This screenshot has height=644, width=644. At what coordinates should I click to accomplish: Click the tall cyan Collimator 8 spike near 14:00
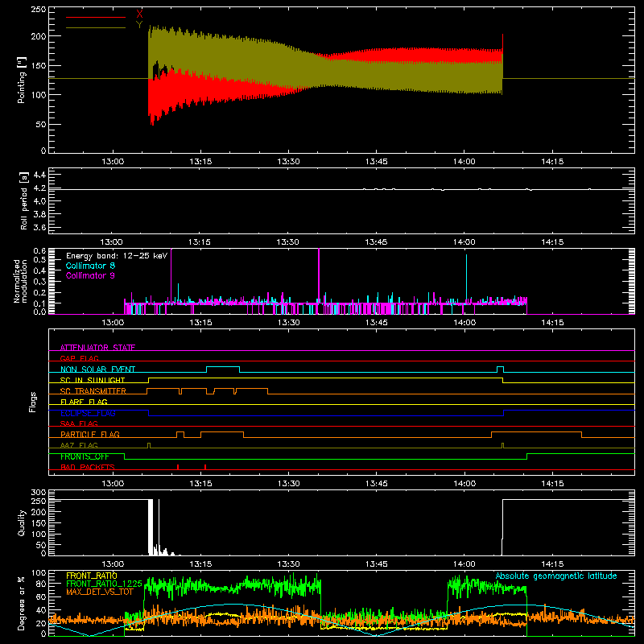point(466,277)
